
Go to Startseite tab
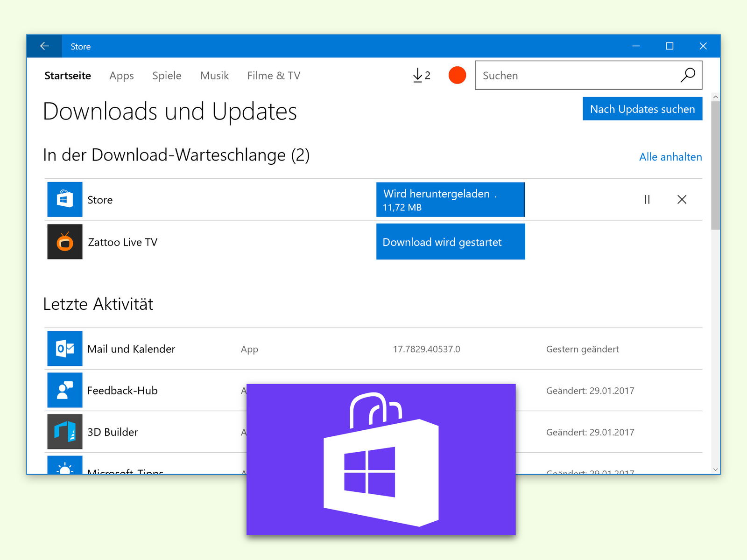point(68,76)
